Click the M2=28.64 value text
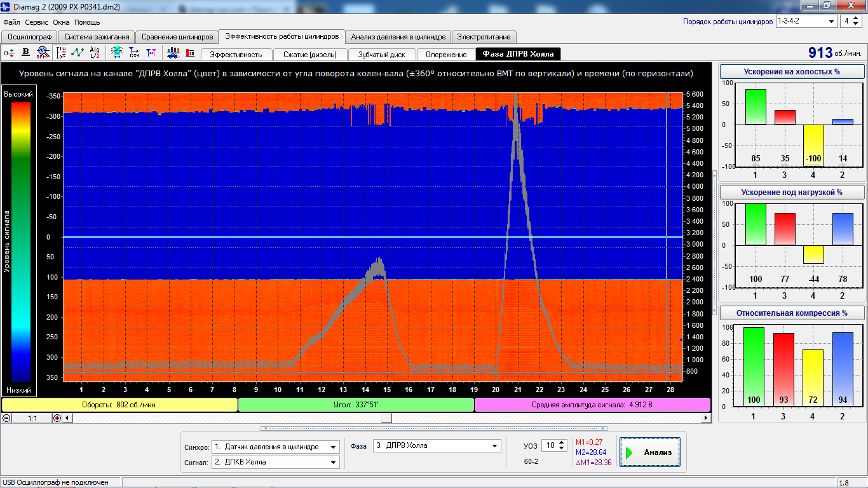This screenshot has height=488, width=868. [x=590, y=452]
